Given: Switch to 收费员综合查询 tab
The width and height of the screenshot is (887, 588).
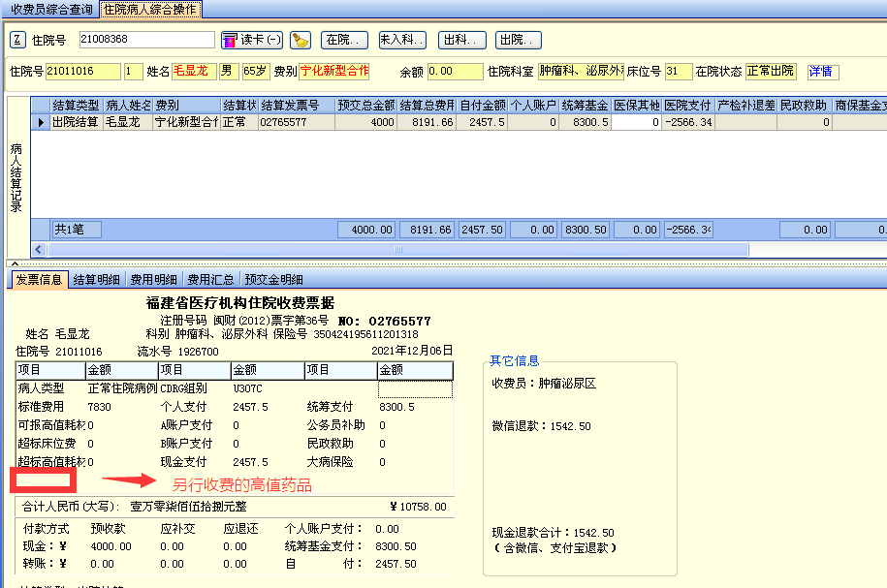Looking at the screenshot, I should click(x=51, y=9).
